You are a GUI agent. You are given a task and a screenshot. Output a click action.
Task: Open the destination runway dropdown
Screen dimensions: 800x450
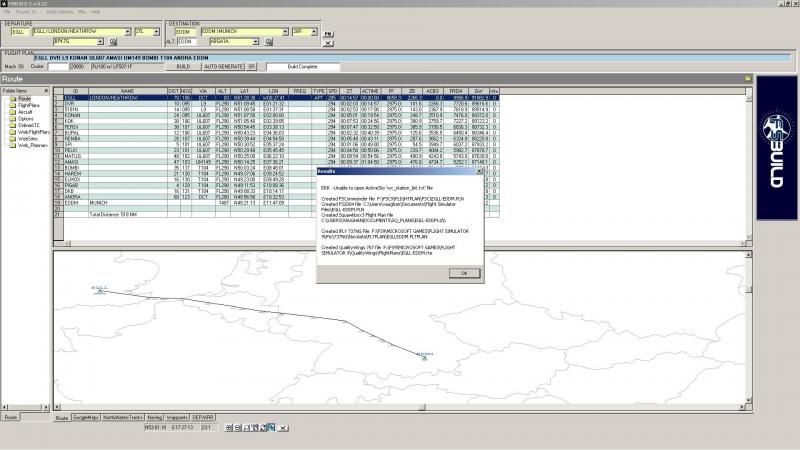(314, 32)
